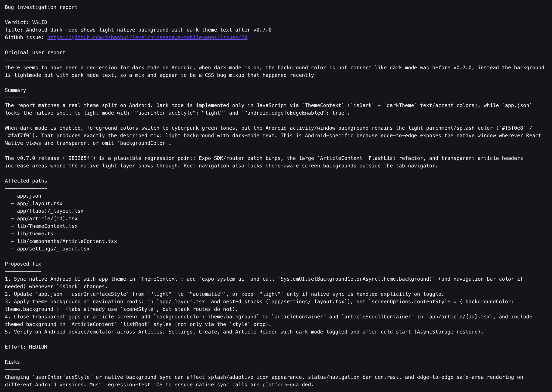Click the 'Summary' section heading
The width and height of the screenshot is (552, 392).
(15, 90)
